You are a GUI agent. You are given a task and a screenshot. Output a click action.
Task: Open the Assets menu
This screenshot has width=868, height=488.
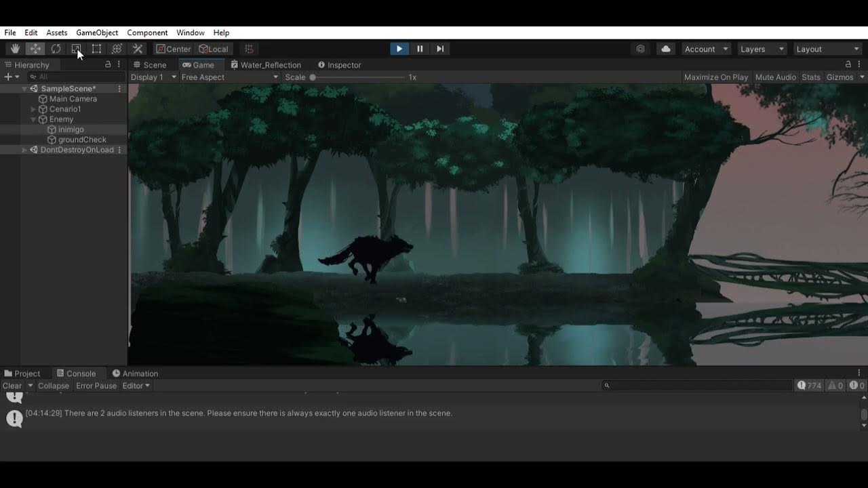57,33
